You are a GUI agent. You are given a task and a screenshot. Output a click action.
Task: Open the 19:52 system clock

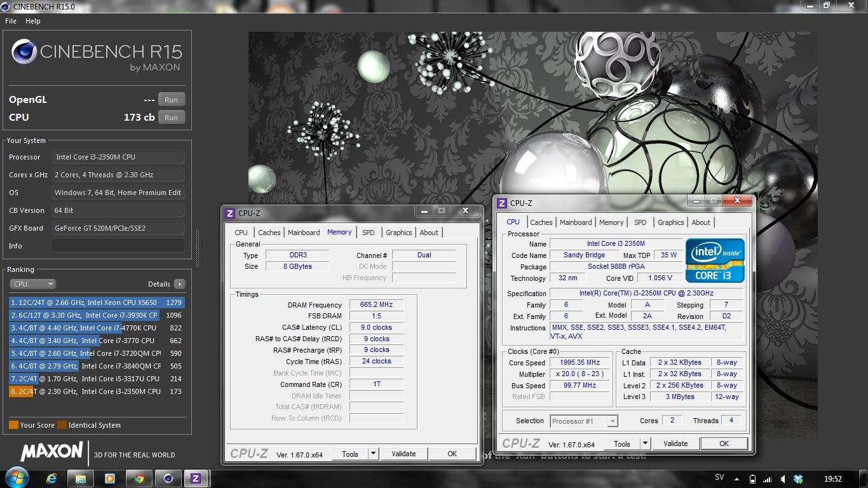coord(833,478)
